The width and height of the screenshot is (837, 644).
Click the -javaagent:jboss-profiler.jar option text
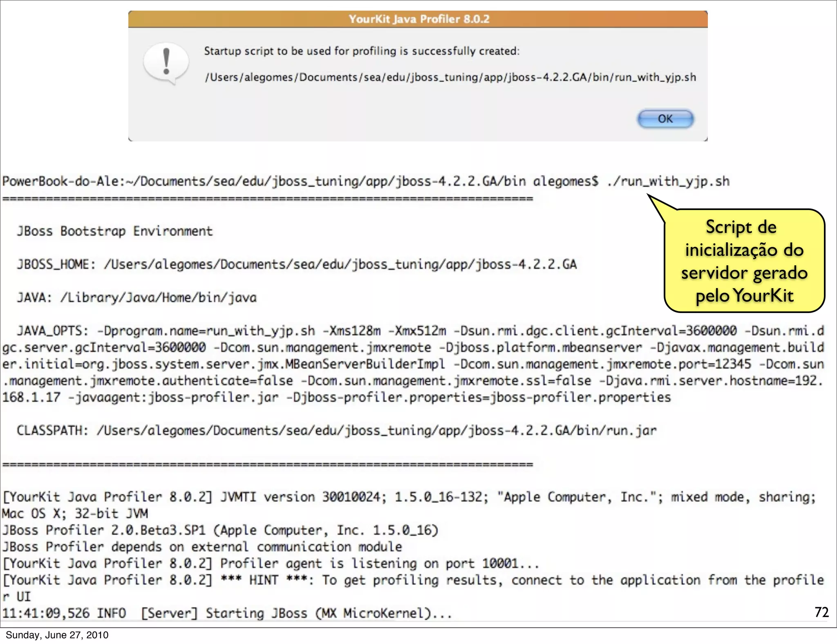click(x=172, y=397)
